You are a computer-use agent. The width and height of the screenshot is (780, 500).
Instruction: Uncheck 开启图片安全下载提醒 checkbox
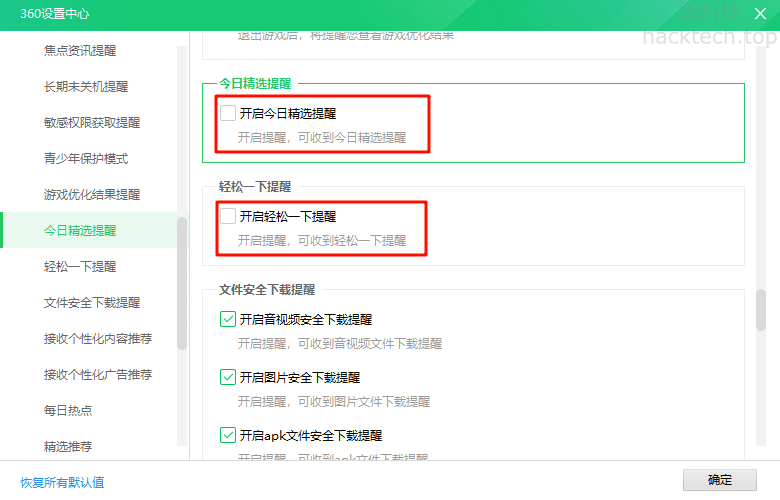pos(228,378)
